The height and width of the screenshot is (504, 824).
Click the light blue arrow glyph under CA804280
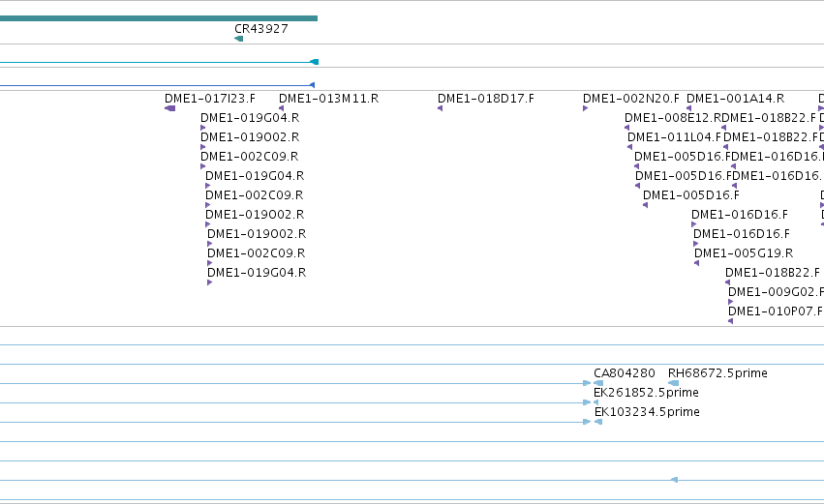pos(598,383)
